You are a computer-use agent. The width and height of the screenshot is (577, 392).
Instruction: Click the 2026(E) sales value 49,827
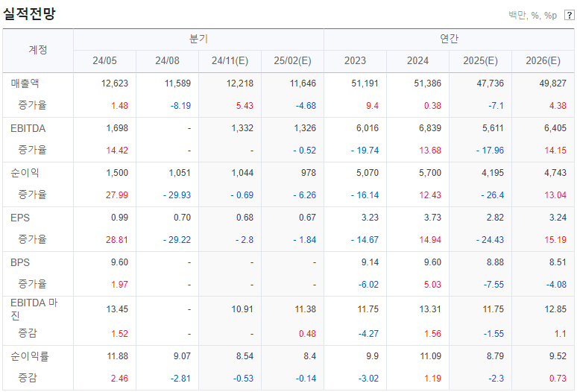point(552,83)
